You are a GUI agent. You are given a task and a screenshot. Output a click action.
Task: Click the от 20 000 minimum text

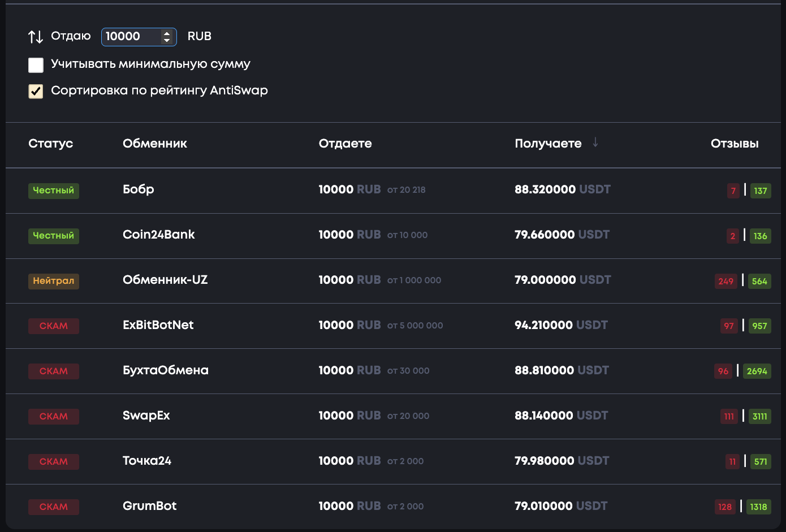(408, 416)
